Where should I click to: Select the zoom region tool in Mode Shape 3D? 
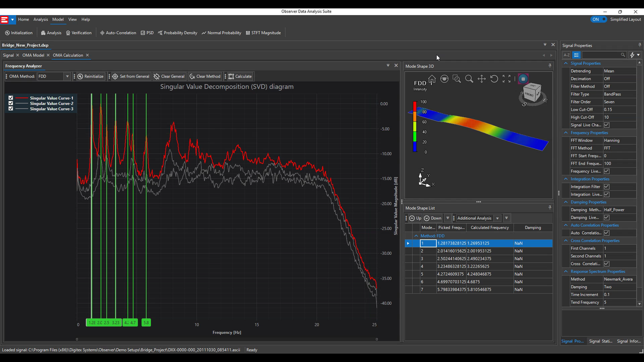pyautogui.click(x=456, y=79)
